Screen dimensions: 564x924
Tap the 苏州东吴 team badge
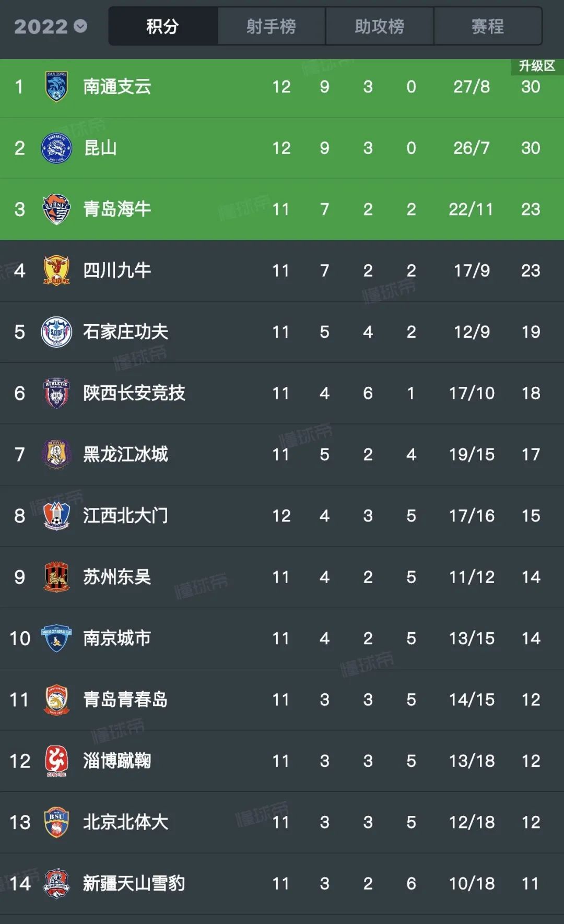click(x=56, y=577)
